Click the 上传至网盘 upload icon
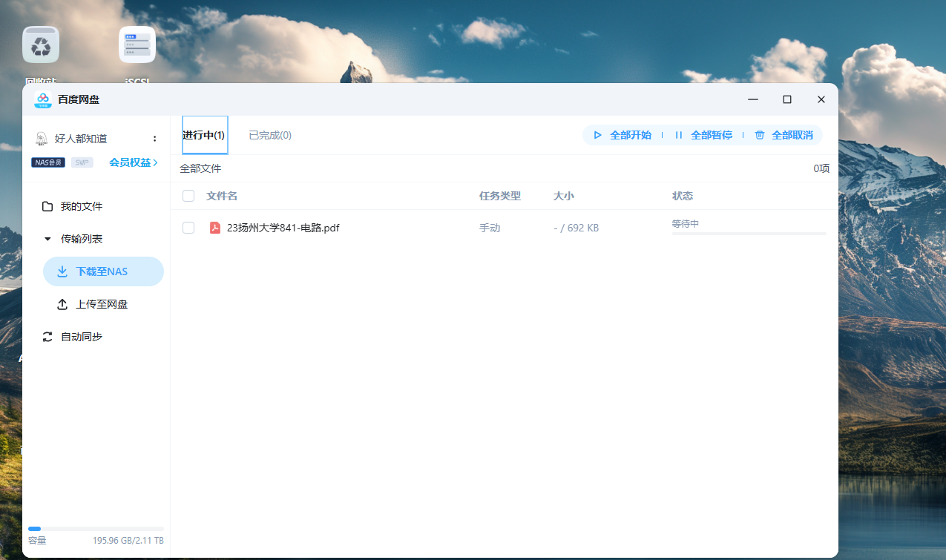946x560 pixels. click(62, 304)
